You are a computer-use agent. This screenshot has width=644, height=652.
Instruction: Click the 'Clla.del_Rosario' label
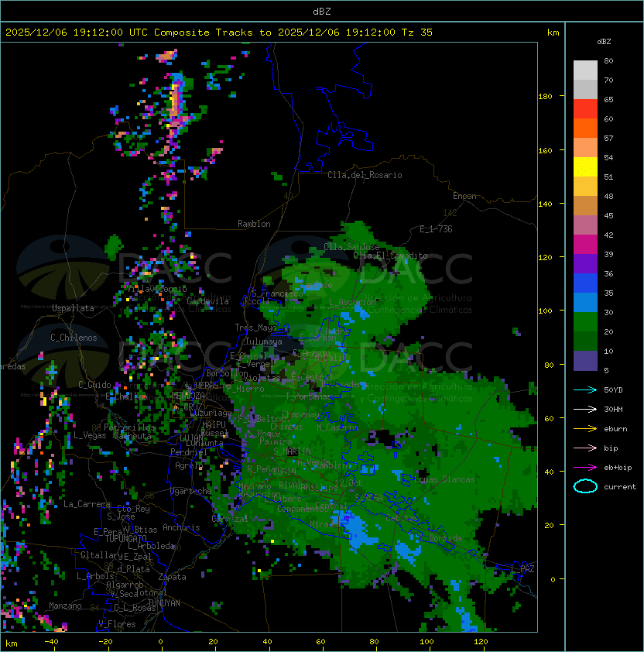pyautogui.click(x=365, y=175)
